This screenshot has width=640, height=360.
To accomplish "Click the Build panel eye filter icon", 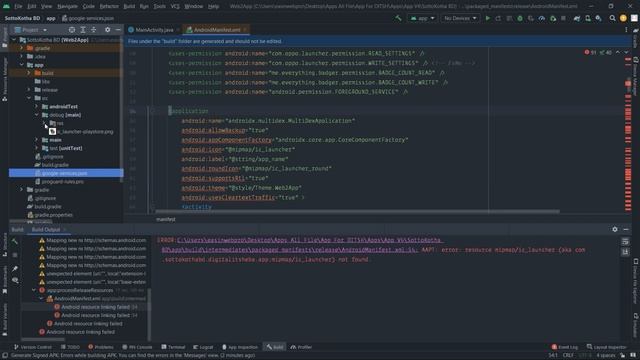I will pyautogui.click(x=15, y=280).
